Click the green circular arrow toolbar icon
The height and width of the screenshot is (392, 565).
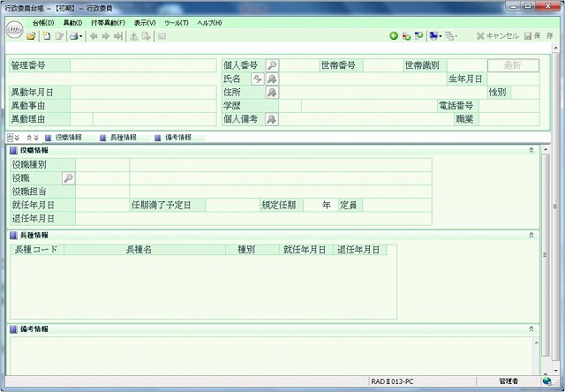click(x=394, y=36)
